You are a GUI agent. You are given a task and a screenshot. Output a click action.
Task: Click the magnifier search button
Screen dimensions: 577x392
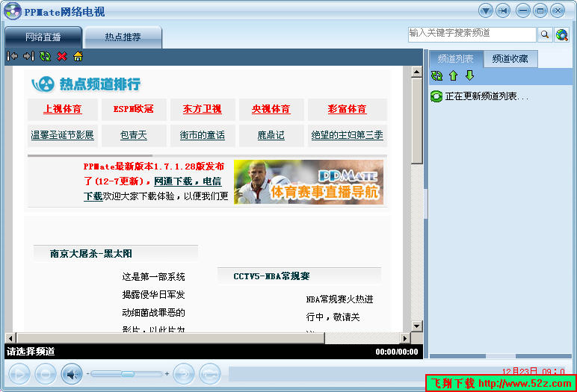545,34
